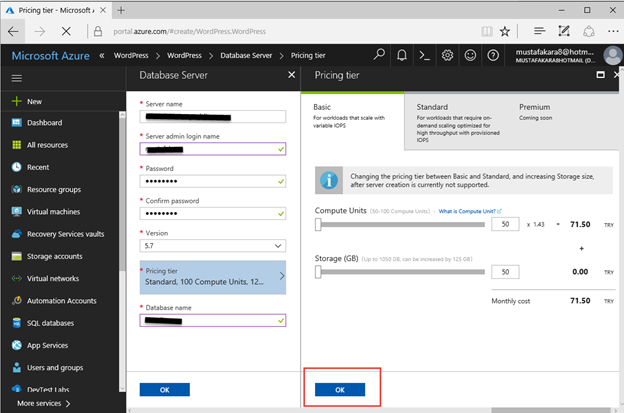The height and width of the screenshot is (413, 624).
Task: Click New in the sidebar
Action: click(x=34, y=101)
